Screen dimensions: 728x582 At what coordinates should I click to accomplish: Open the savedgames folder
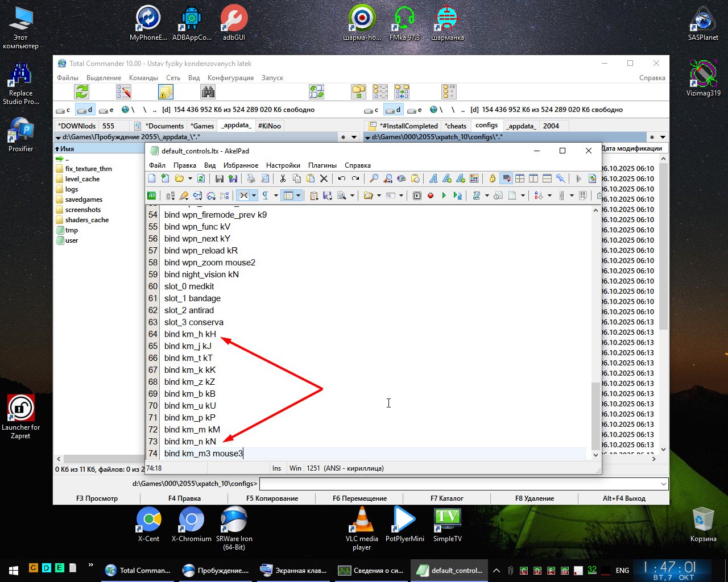coord(83,199)
